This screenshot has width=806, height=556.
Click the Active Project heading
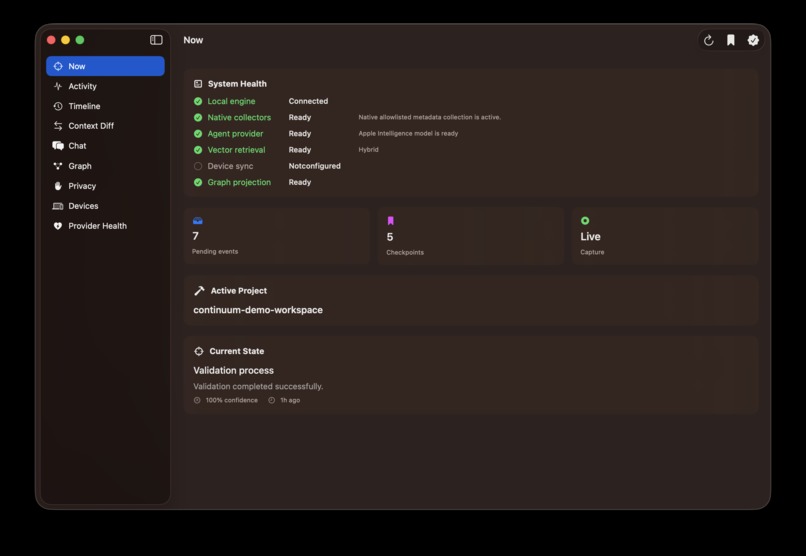pos(239,291)
